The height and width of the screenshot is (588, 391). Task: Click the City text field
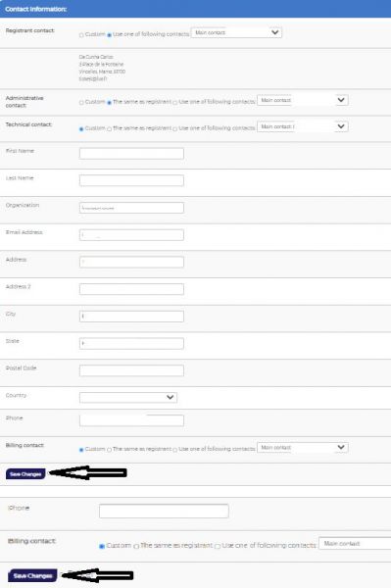pyautogui.click(x=131, y=317)
